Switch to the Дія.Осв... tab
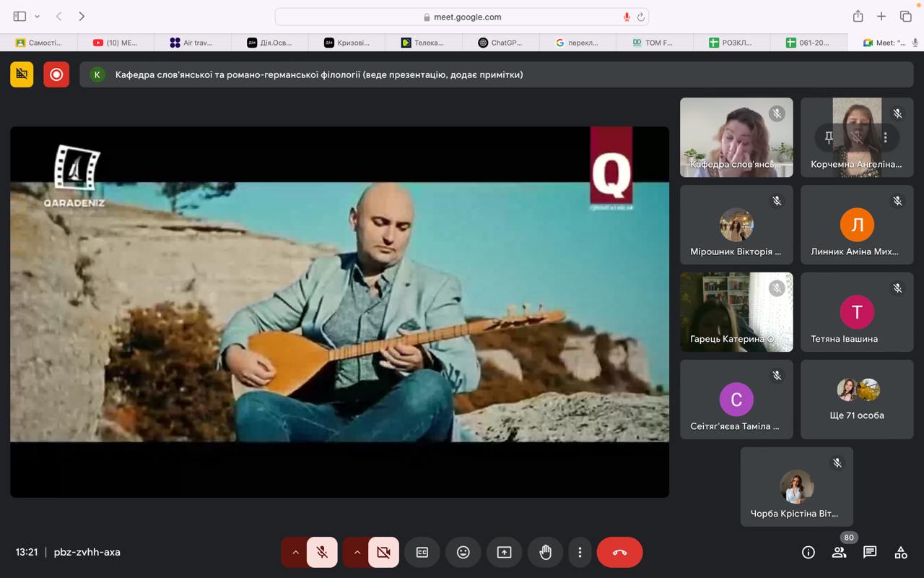This screenshot has height=578, width=924. (x=269, y=43)
